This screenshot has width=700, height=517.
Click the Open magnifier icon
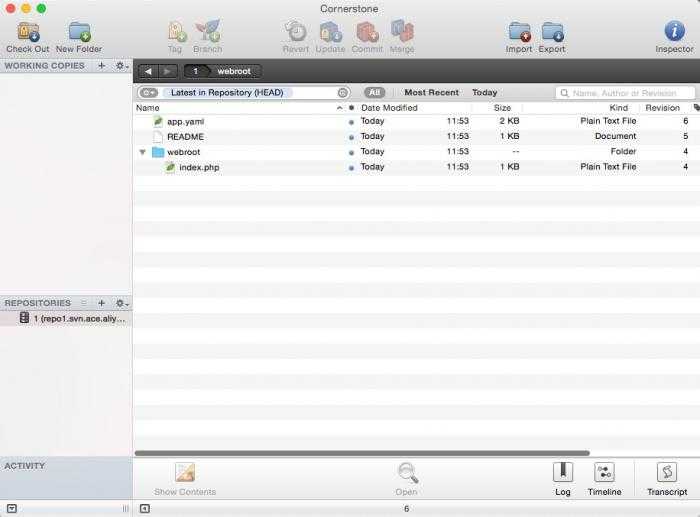407,473
